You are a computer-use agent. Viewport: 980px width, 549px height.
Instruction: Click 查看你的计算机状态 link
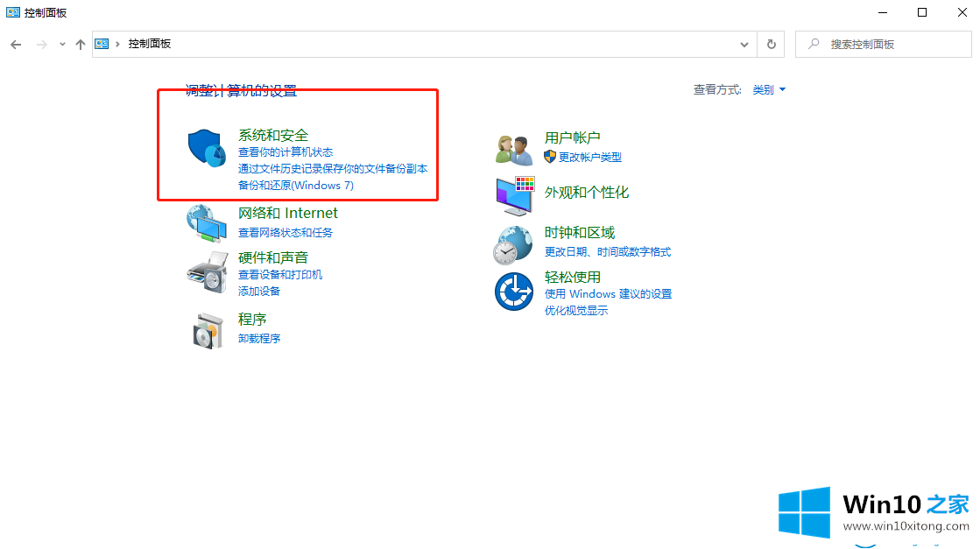click(286, 151)
